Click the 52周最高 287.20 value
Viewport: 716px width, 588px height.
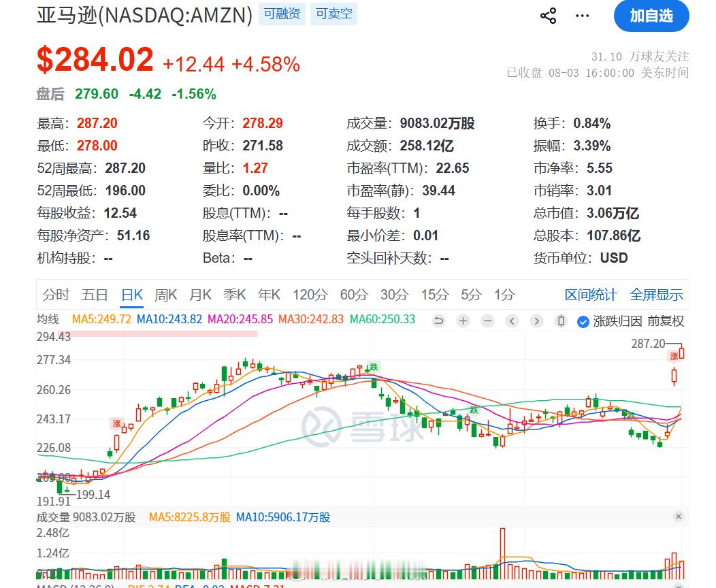coord(125,168)
